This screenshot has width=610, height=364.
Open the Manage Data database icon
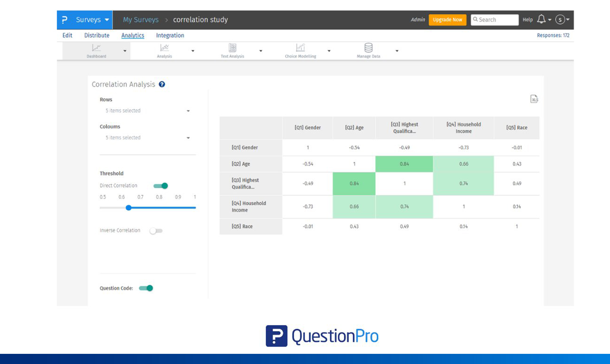coord(368,48)
